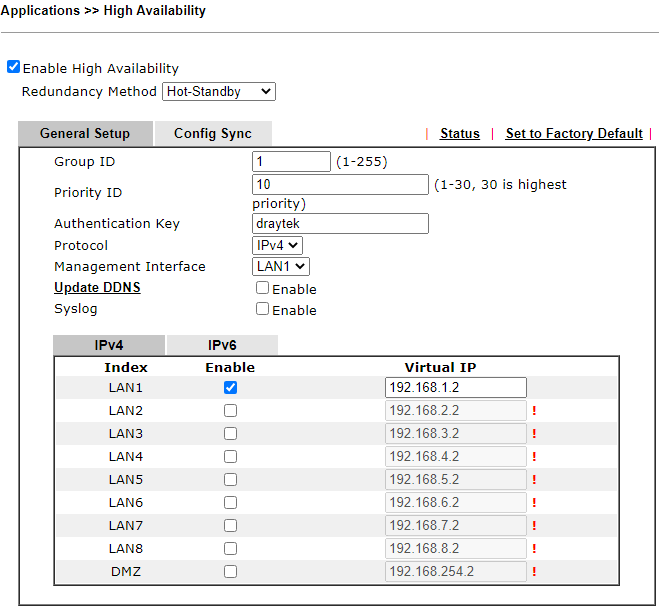Uncheck Enable High Availability checkbox

(13, 68)
